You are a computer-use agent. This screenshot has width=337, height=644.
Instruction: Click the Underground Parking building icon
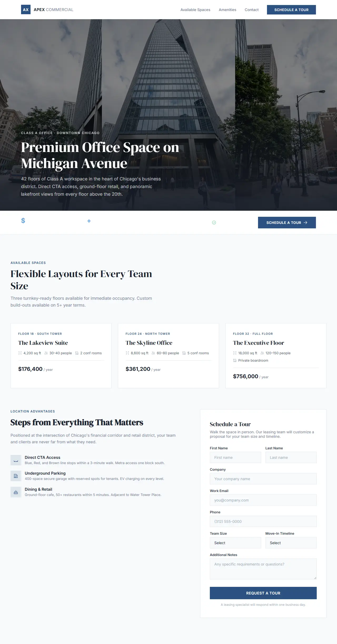[x=16, y=476]
